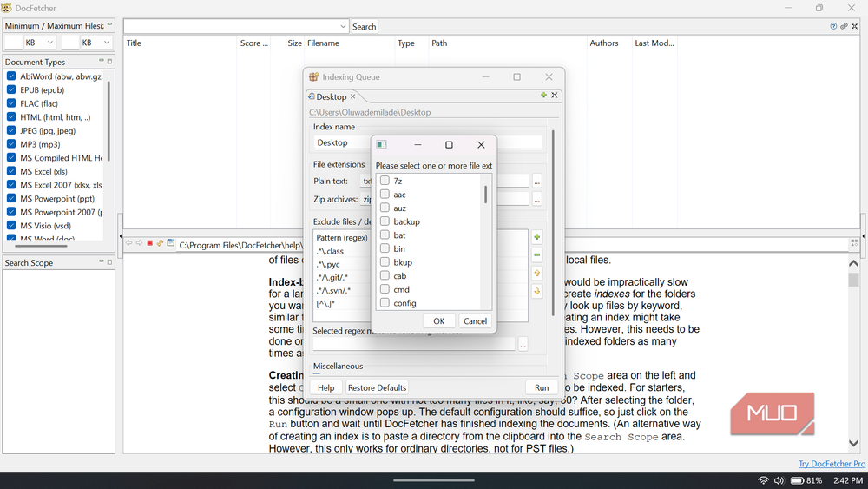
Task: Click the minimum filesize input field
Action: (13, 42)
